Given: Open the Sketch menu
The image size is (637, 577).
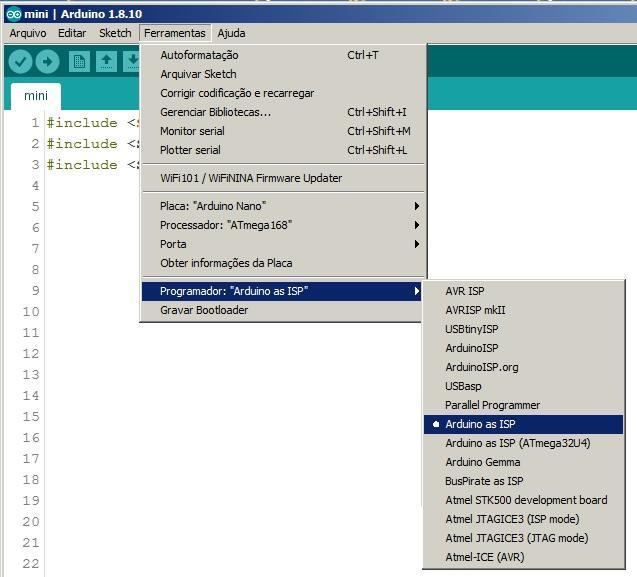Looking at the screenshot, I should pyautogui.click(x=115, y=33).
